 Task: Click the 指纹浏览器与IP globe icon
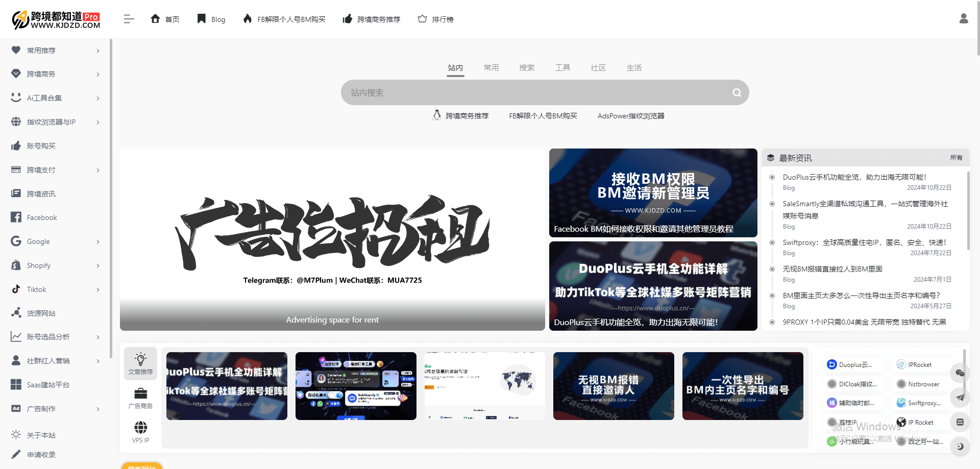pos(16,121)
